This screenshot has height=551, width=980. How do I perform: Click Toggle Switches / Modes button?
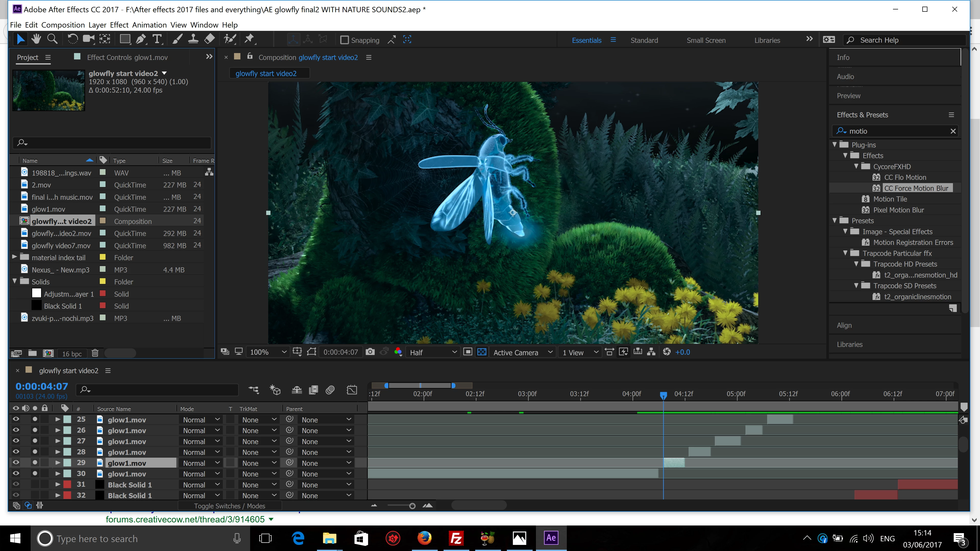tap(229, 506)
